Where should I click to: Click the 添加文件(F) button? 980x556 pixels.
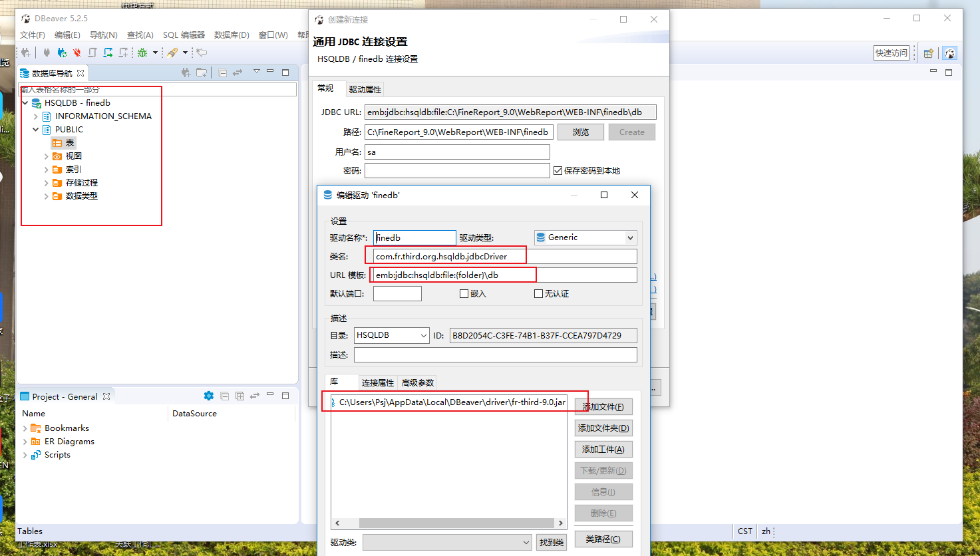(603, 406)
